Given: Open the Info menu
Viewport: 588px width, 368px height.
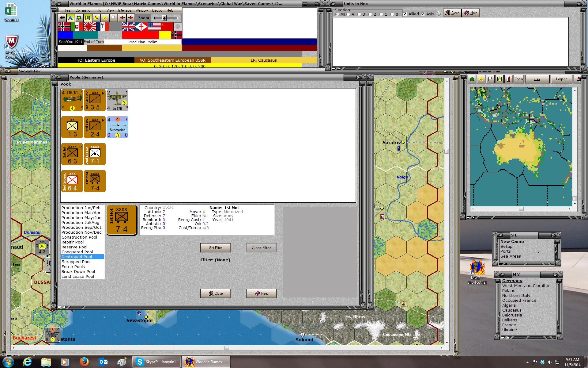Looking at the screenshot, I should pyautogui.click(x=98, y=10).
